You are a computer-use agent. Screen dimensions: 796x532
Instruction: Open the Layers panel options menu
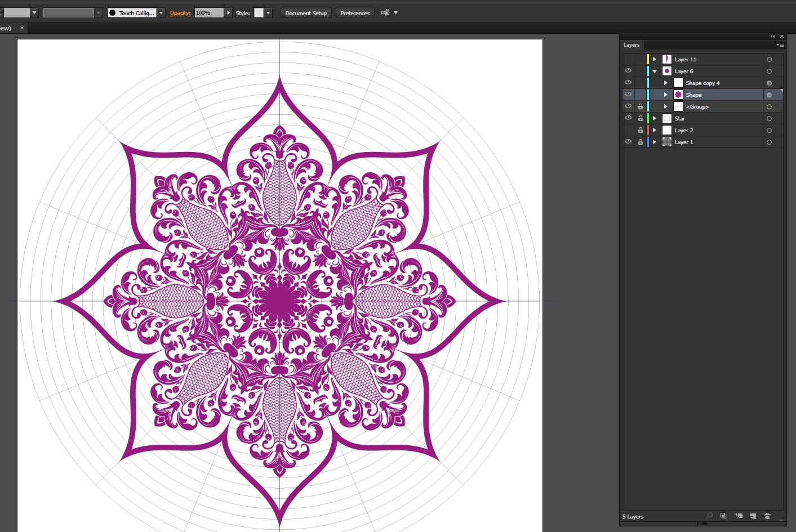click(780, 45)
